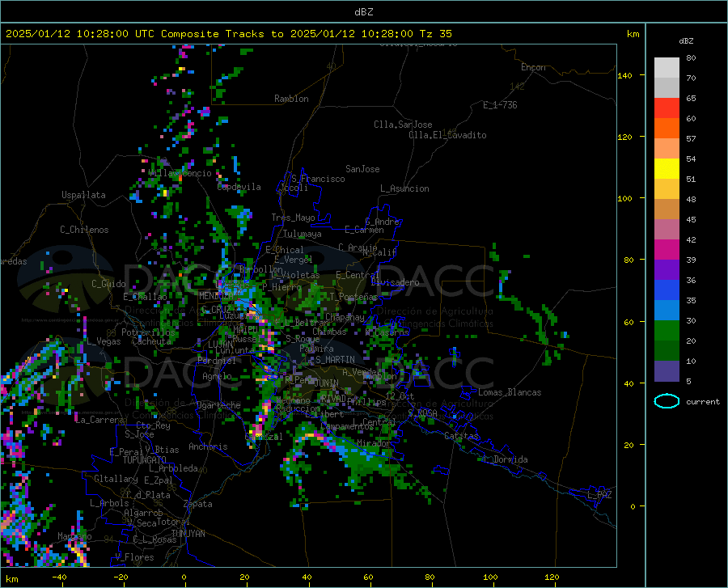Select the 'C_Chilenos' location label

(84, 230)
